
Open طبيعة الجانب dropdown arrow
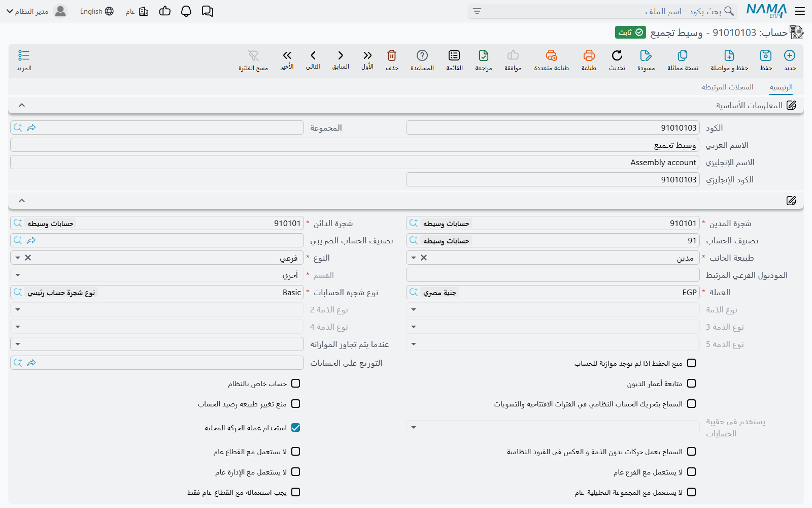coord(414,258)
